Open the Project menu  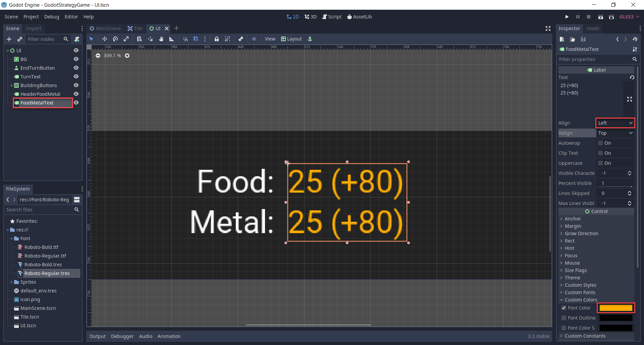coord(31,17)
